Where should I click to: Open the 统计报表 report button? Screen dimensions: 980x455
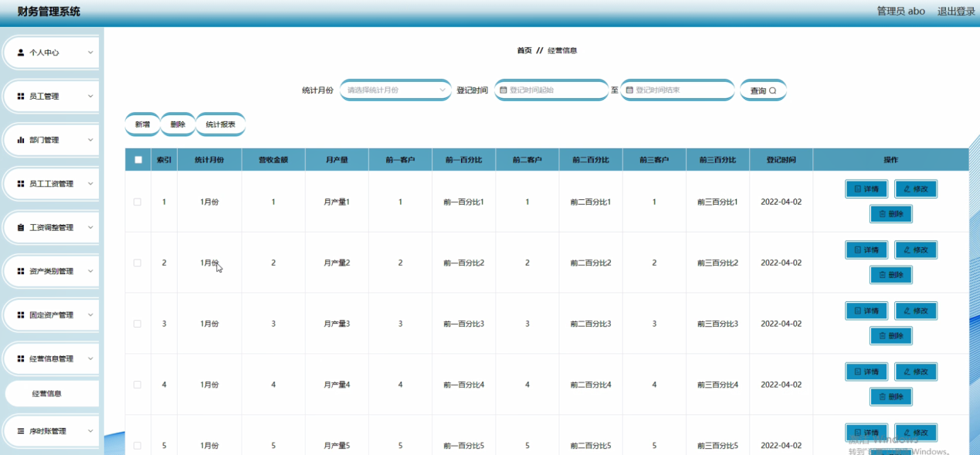(221, 124)
